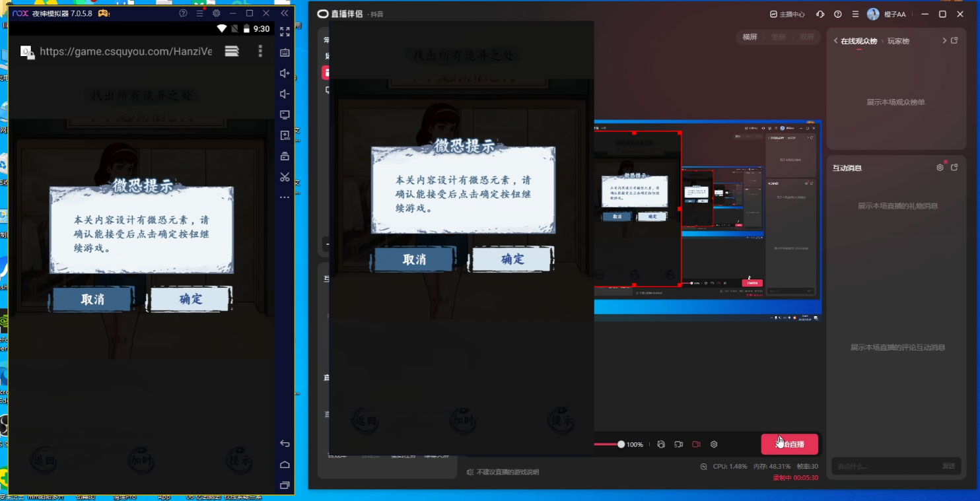Click the red 开始直播 button
Viewport: 980px width, 501px height.
click(x=790, y=444)
